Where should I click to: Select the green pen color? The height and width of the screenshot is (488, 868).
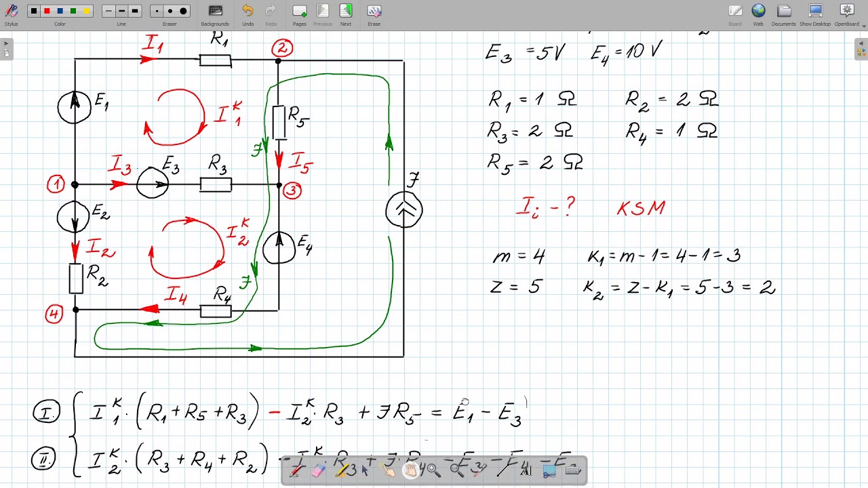73,11
